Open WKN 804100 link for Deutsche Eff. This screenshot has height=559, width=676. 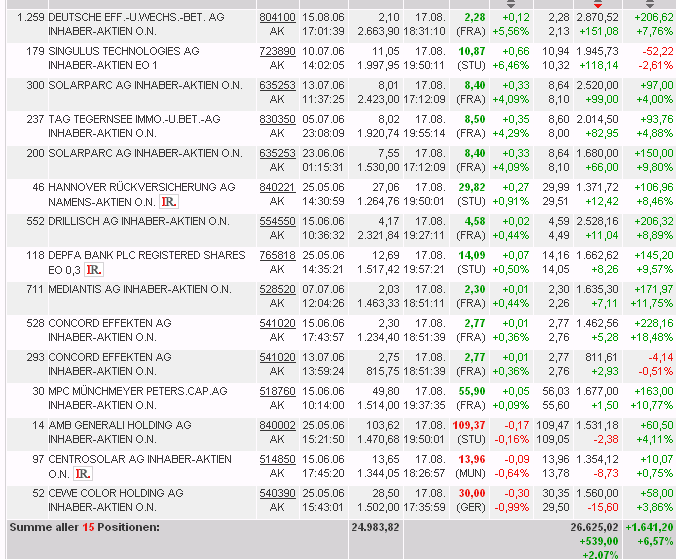[x=277, y=18]
